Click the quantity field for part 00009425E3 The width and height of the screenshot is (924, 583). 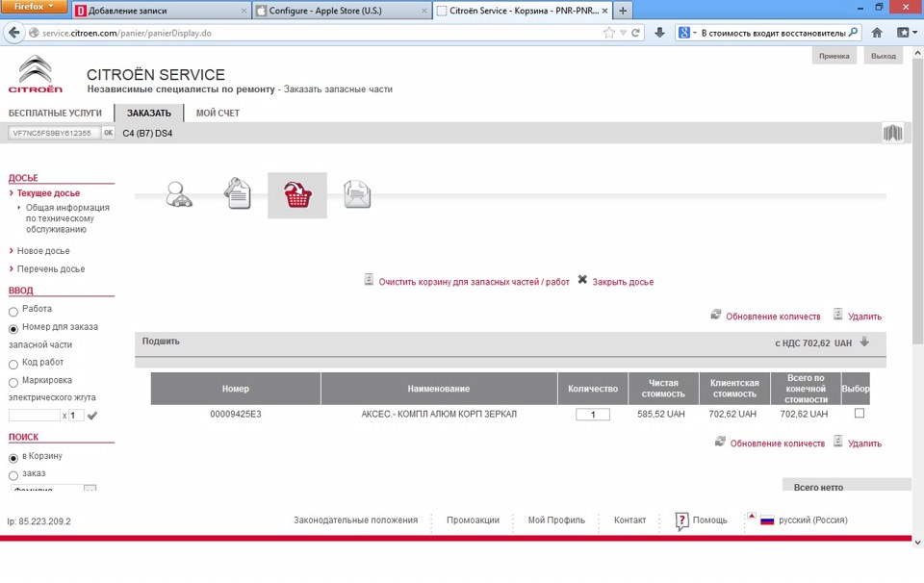tap(593, 415)
